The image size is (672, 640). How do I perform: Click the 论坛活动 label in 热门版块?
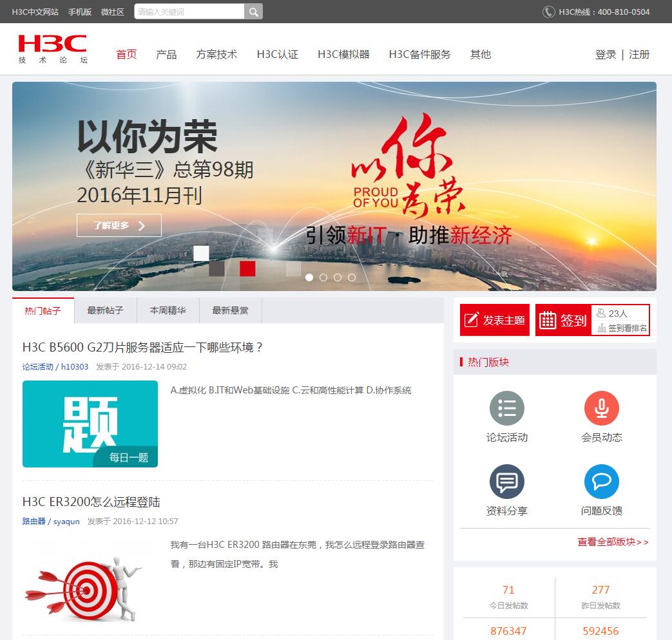(x=506, y=437)
